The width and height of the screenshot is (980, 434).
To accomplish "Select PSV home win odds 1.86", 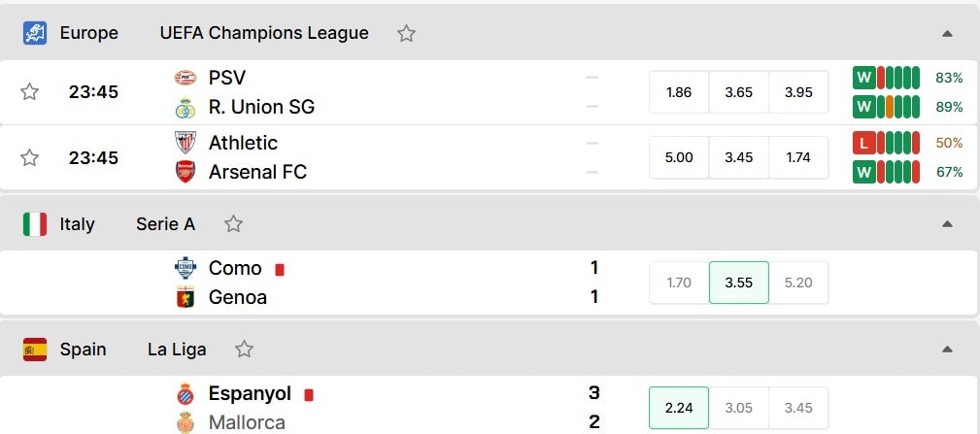I will coord(679,92).
